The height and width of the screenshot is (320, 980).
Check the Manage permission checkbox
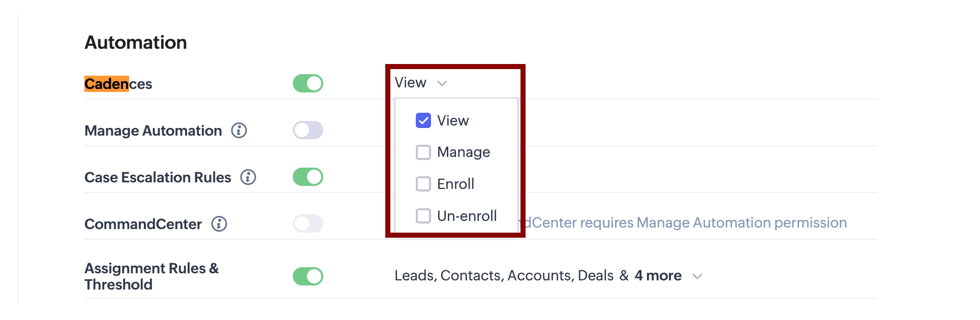pos(423,152)
